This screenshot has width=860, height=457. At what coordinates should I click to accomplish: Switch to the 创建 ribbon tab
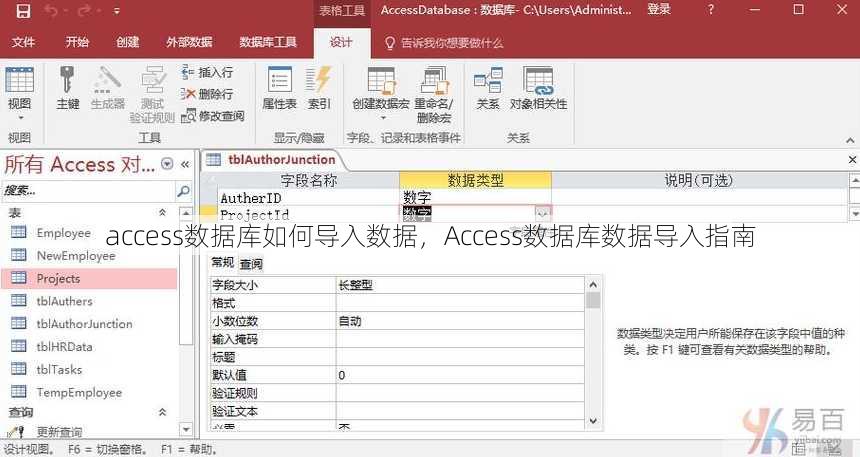tap(127, 42)
